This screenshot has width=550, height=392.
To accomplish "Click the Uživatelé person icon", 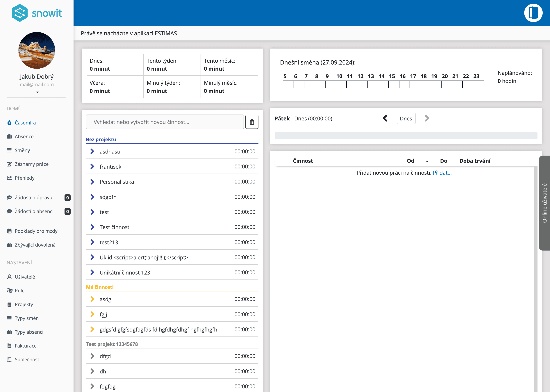I will click(9, 277).
